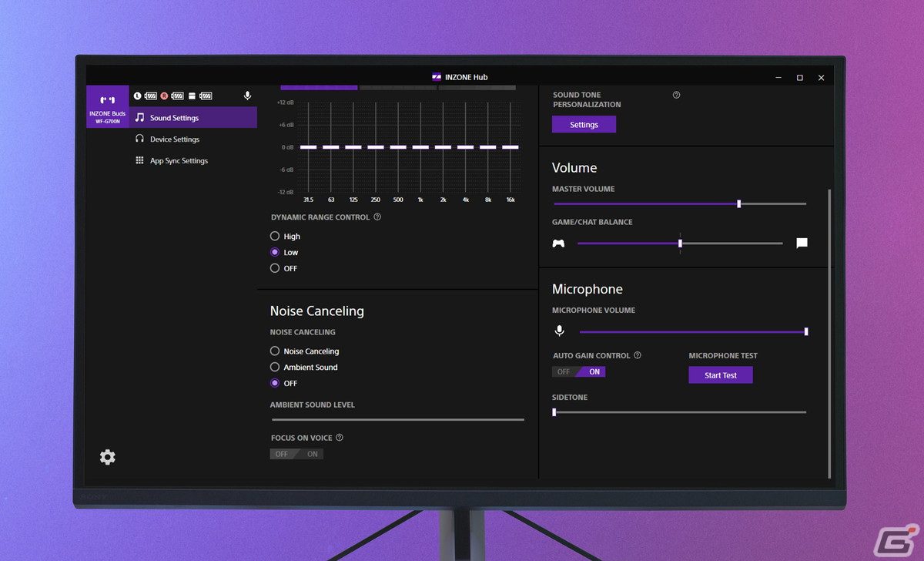Select OFF for Dynamic Range Control
Screen dimensions: 924x561
click(x=275, y=268)
